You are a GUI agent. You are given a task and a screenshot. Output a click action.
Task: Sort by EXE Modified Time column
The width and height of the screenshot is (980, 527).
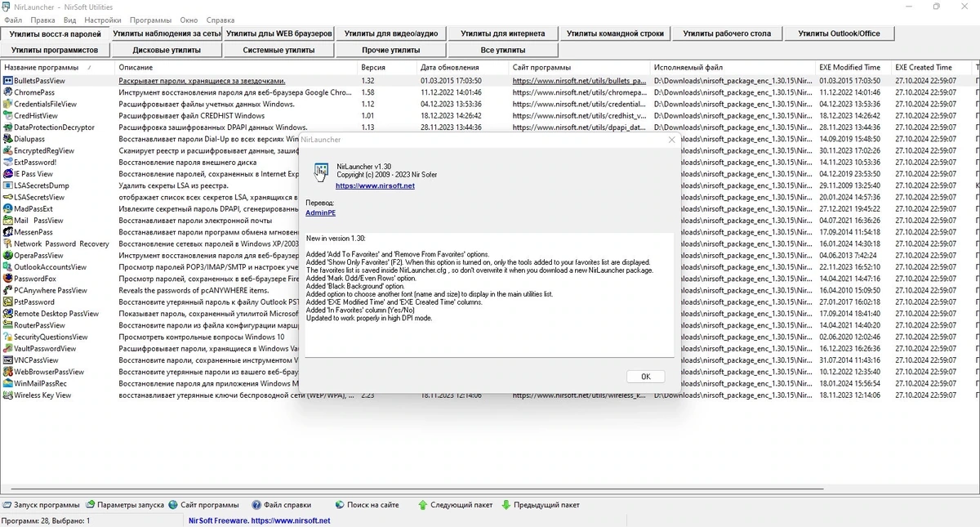[x=853, y=67]
